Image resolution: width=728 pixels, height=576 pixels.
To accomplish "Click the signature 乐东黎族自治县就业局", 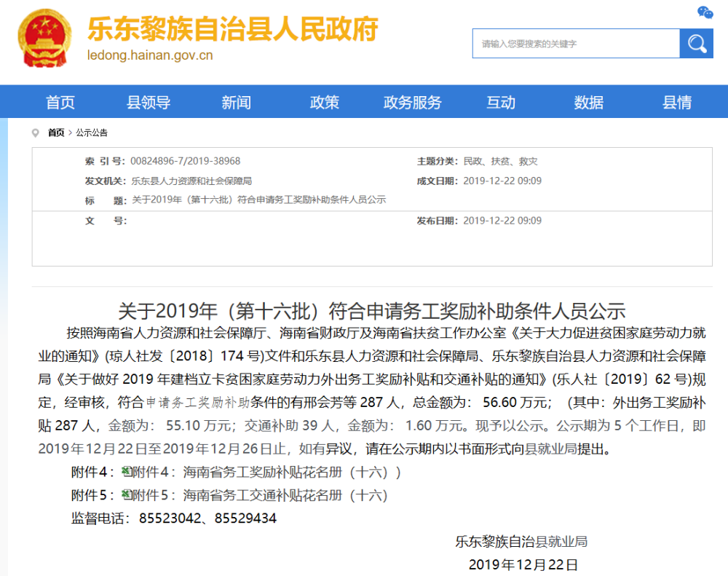I will [x=521, y=542].
